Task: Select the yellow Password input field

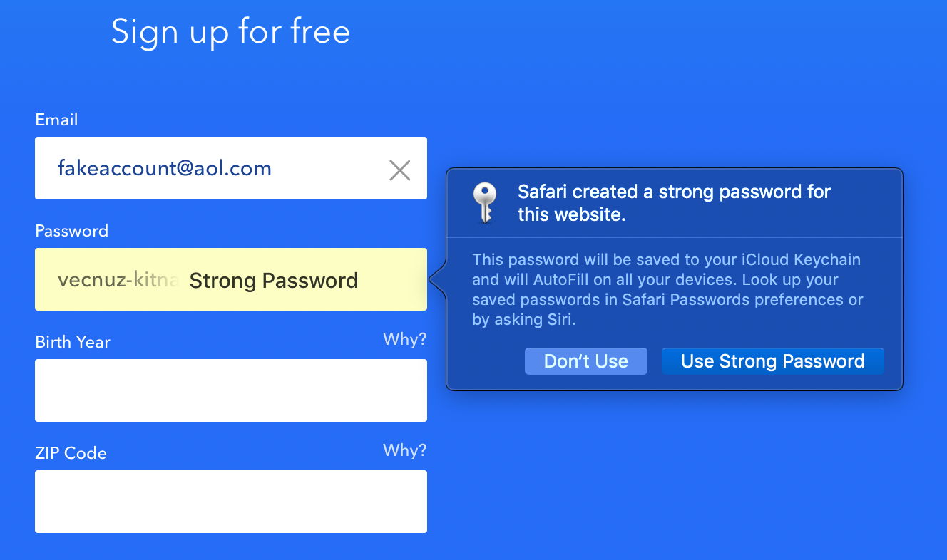Action: click(231, 279)
